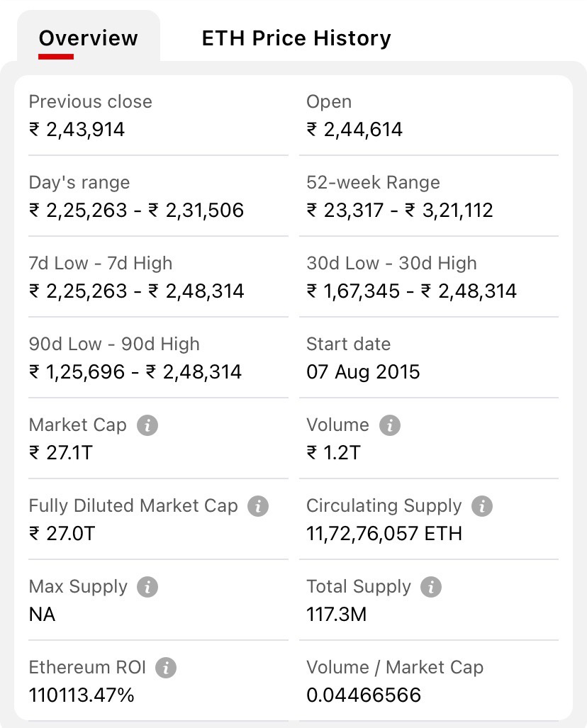Select the Previous close value
The width and height of the screenshot is (587, 728).
tap(77, 130)
